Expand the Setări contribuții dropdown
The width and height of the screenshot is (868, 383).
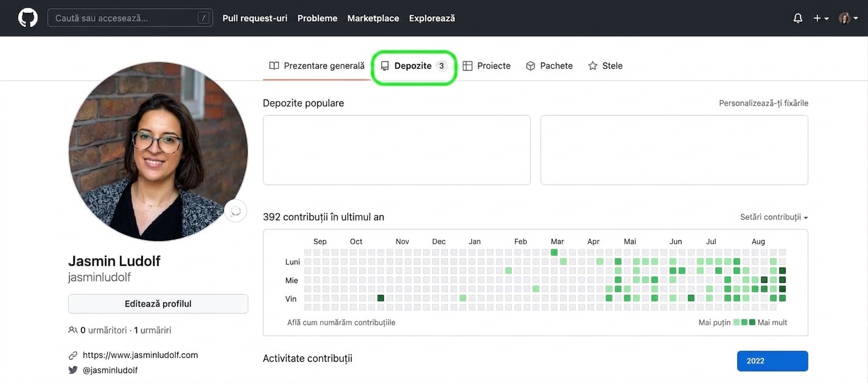[x=774, y=217]
